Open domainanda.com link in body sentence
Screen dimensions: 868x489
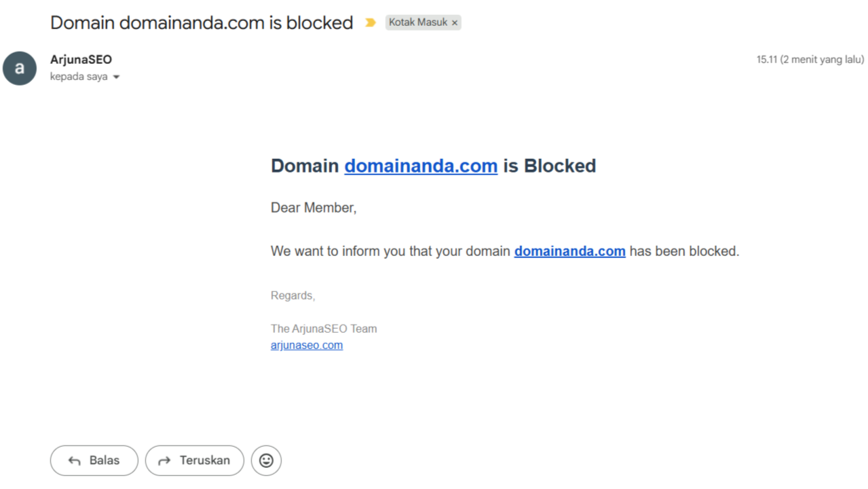(569, 251)
